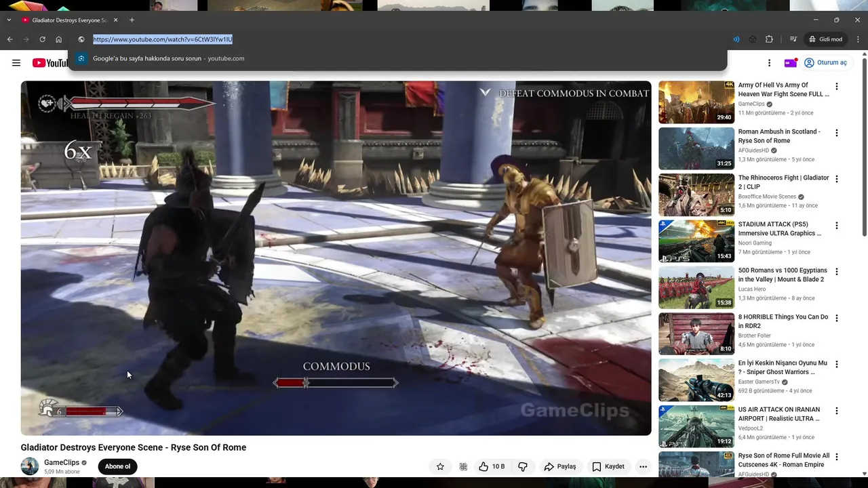Open the more actions ellipsis below the video
This screenshot has width=868, height=488.
point(643,466)
